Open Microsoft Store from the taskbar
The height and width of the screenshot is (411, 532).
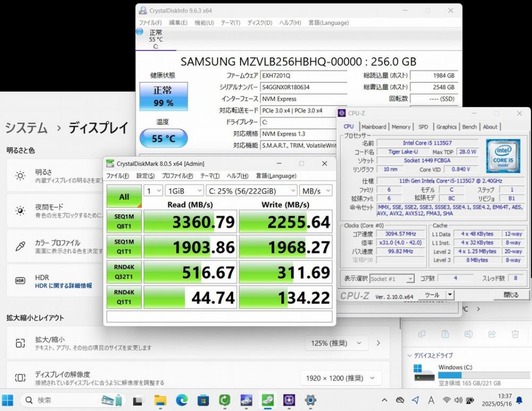[x=203, y=400]
